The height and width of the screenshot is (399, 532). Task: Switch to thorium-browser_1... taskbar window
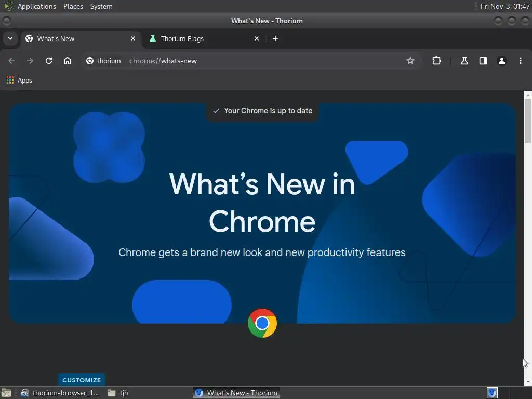pos(60,393)
